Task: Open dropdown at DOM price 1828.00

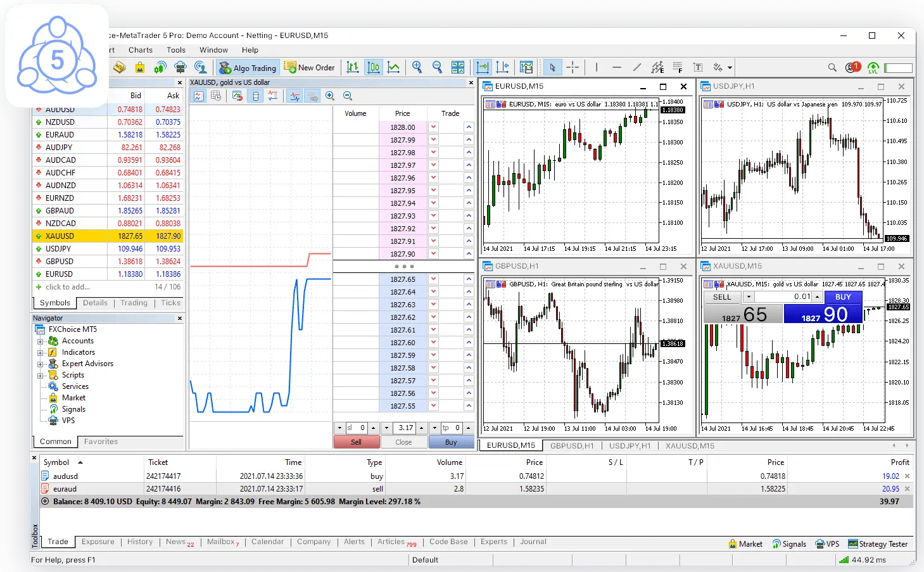Action: (x=434, y=127)
